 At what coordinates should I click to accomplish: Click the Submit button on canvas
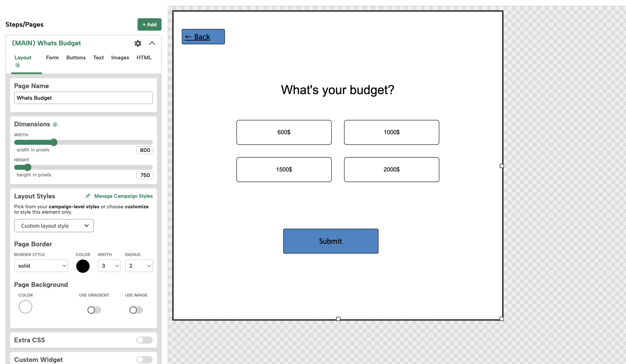[330, 241]
